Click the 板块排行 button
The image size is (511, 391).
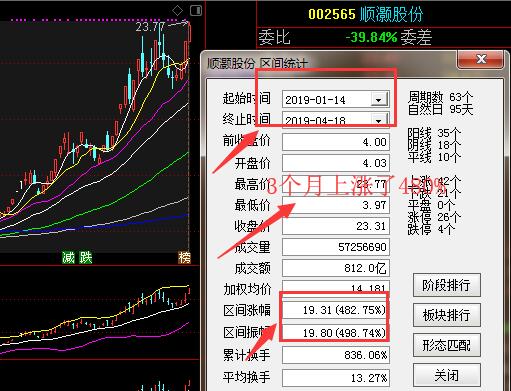[447, 315]
